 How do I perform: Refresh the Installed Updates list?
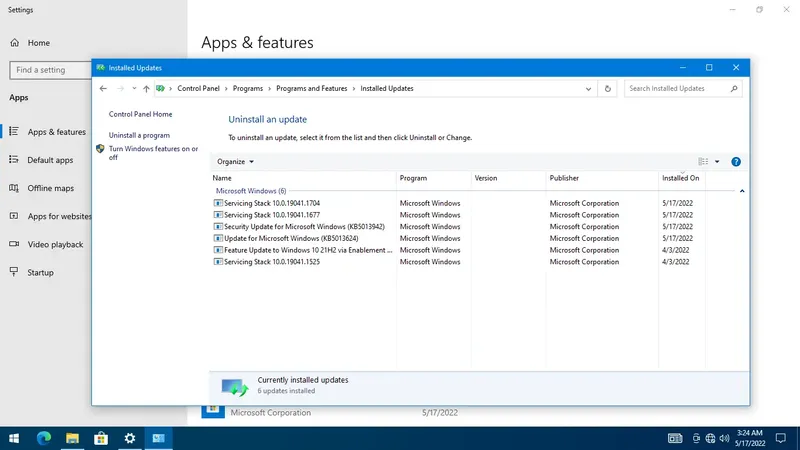(609, 89)
